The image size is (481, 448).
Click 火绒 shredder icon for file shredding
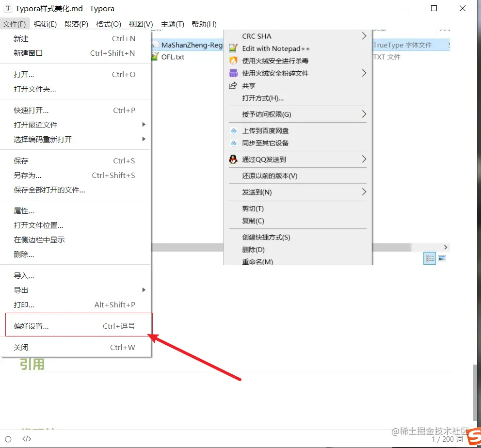[233, 73]
